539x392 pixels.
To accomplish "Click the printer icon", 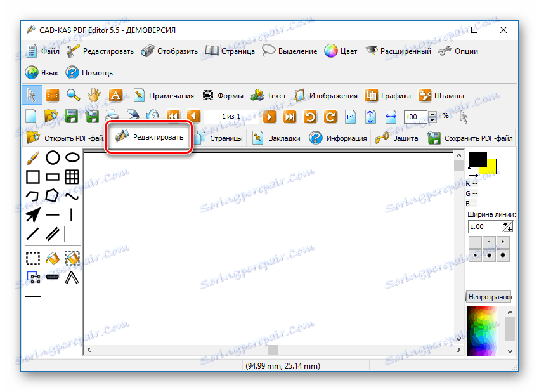I will point(112,117).
